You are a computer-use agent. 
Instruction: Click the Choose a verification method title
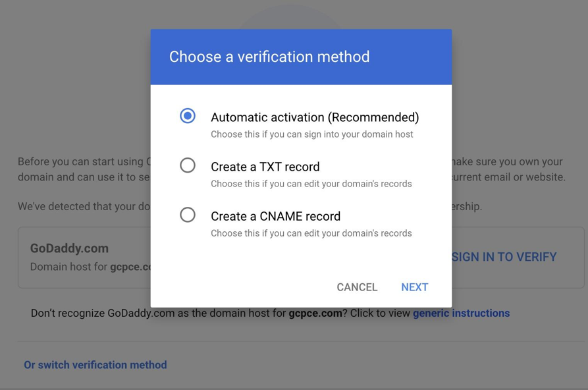tap(269, 57)
